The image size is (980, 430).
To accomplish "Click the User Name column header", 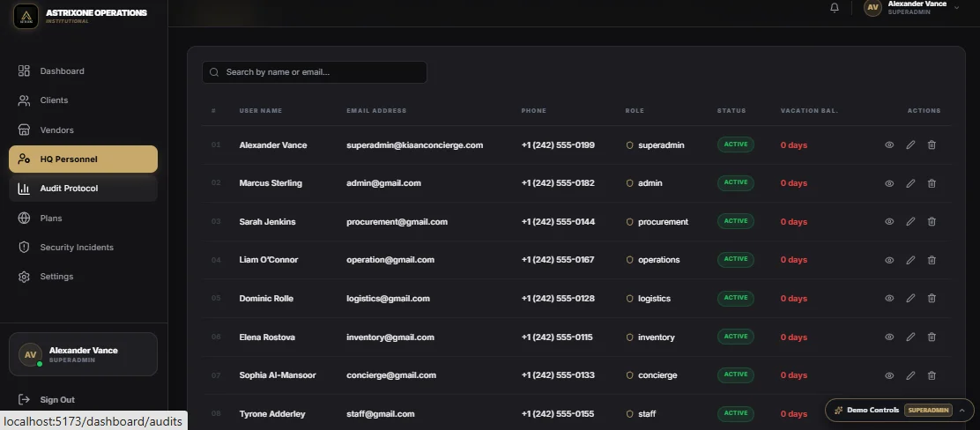I will pyautogui.click(x=261, y=111).
